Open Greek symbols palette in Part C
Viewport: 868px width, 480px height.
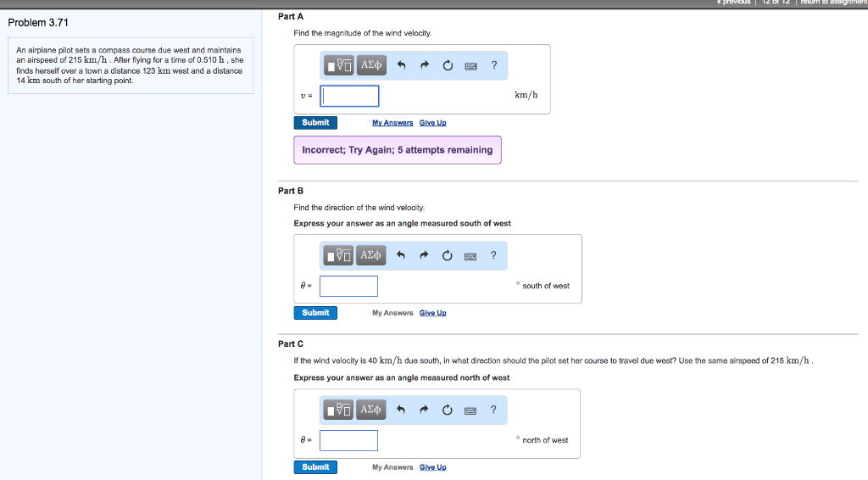click(x=371, y=410)
